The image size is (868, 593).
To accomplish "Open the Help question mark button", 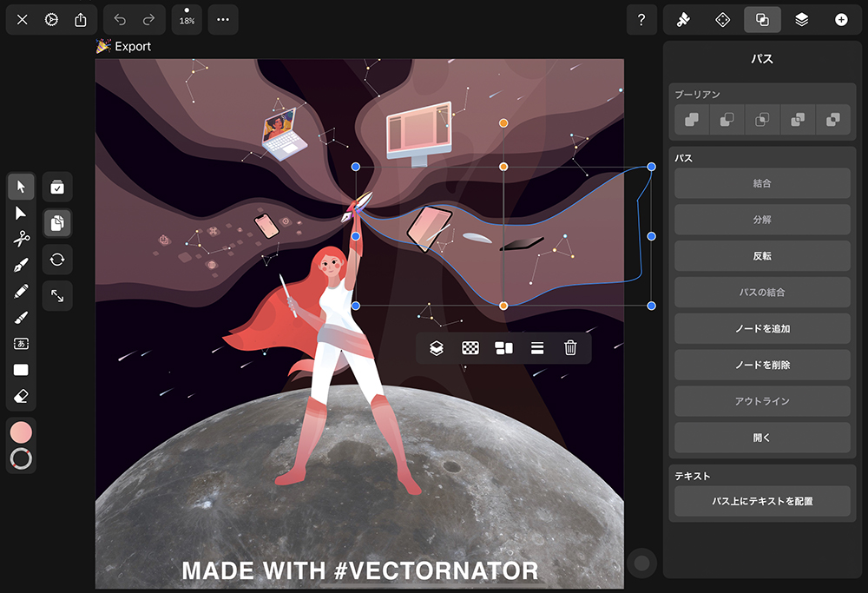I will pyautogui.click(x=641, y=20).
